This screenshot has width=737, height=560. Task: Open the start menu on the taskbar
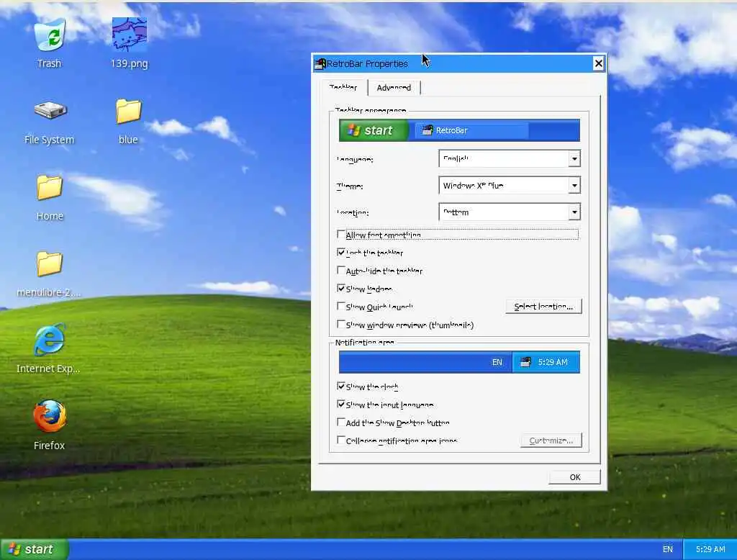tap(35, 549)
